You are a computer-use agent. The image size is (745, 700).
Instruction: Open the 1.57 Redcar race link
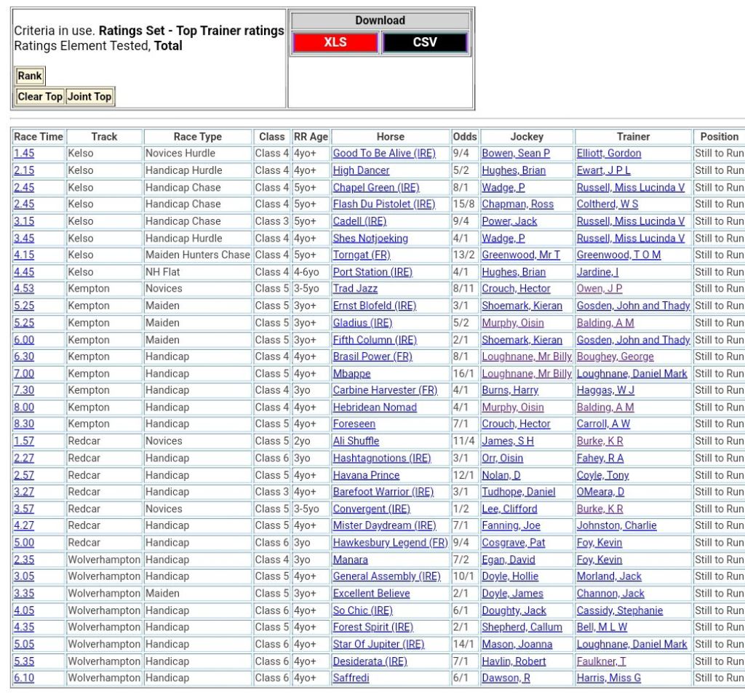23,441
